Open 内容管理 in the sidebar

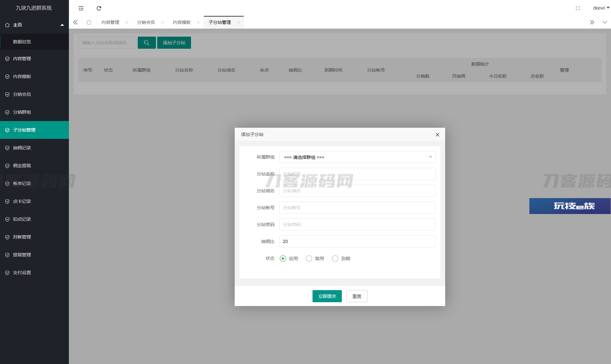tap(34, 59)
